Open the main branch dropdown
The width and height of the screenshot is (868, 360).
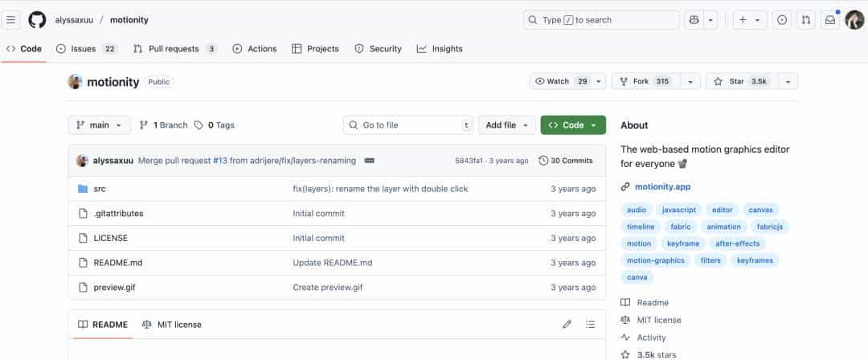99,125
